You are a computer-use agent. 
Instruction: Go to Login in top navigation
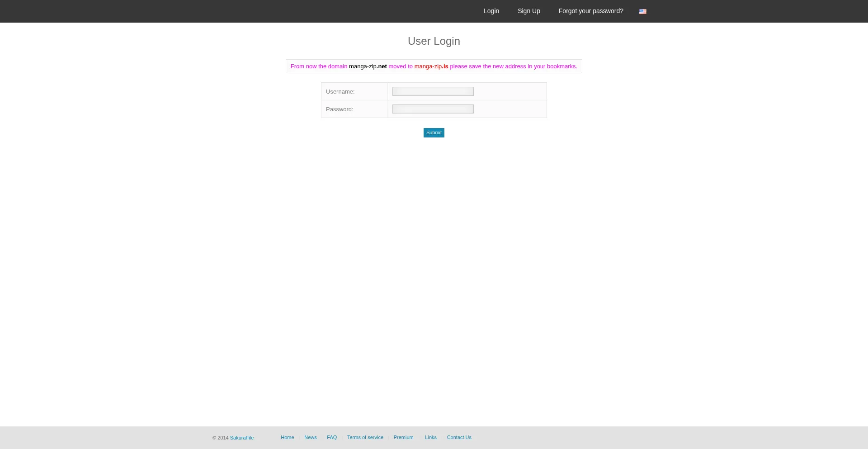coord(491,11)
